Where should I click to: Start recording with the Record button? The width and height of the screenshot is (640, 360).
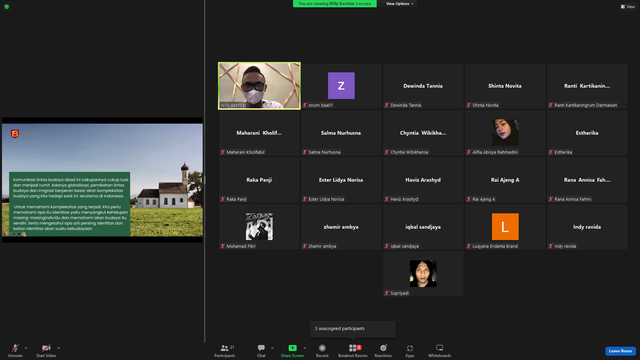point(322,350)
